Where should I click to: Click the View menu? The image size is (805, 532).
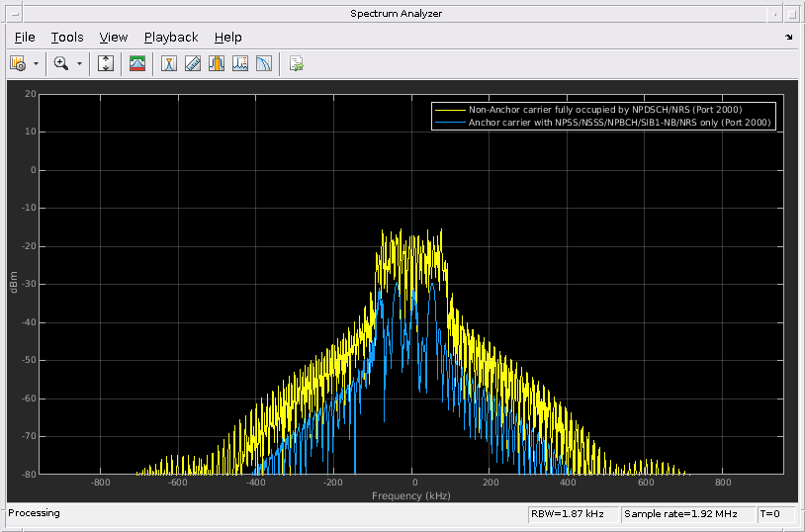click(114, 37)
